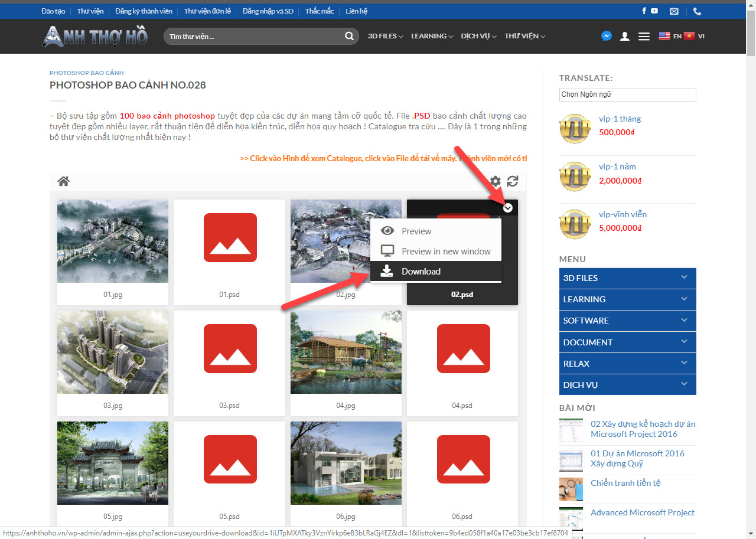Open the vip-1 tháng product link
Screen dimensions: 756x539
pyautogui.click(x=620, y=119)
